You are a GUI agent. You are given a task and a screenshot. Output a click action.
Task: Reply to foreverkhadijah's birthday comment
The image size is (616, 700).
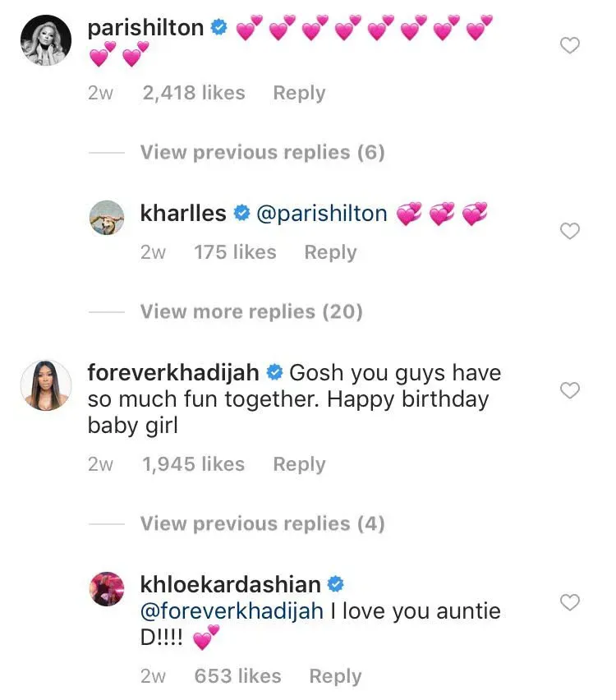(x=299, y=464)
